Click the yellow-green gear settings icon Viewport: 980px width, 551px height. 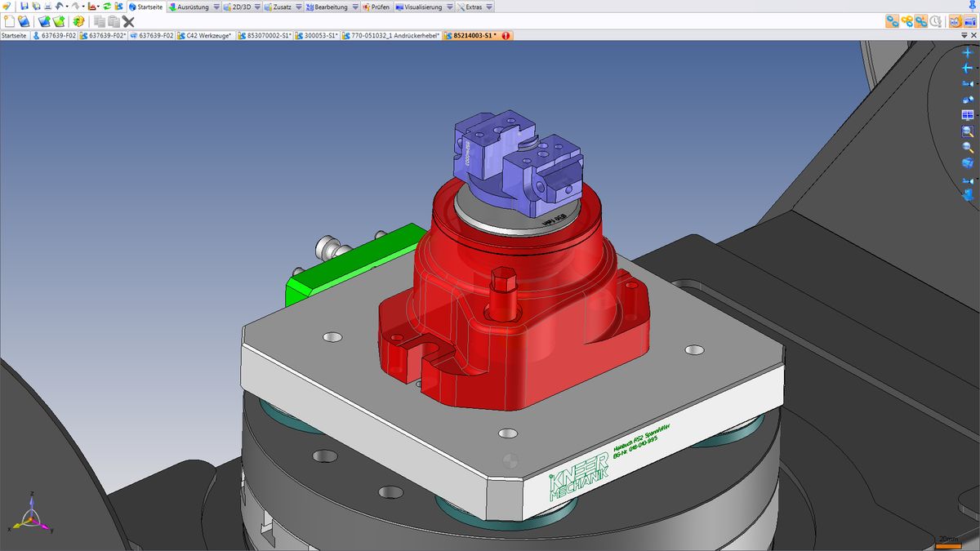78,21
